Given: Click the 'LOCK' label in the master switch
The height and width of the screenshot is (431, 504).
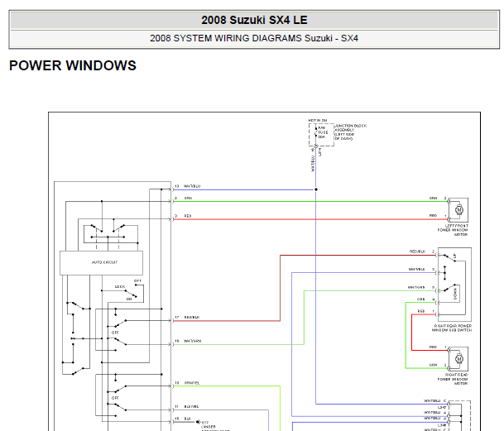Looking at the screenshot, I should coord(120,287).
